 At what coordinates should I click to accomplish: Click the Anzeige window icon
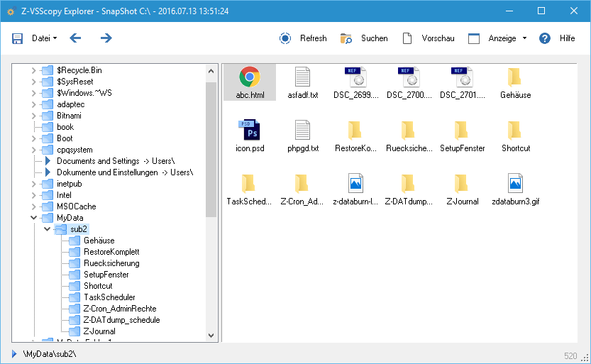tap(474, 38)
